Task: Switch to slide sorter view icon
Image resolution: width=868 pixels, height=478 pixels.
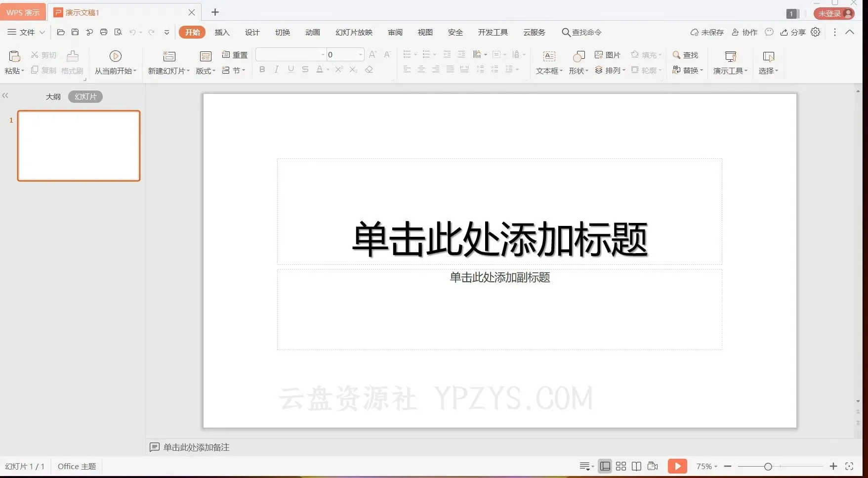Action: 621,466
